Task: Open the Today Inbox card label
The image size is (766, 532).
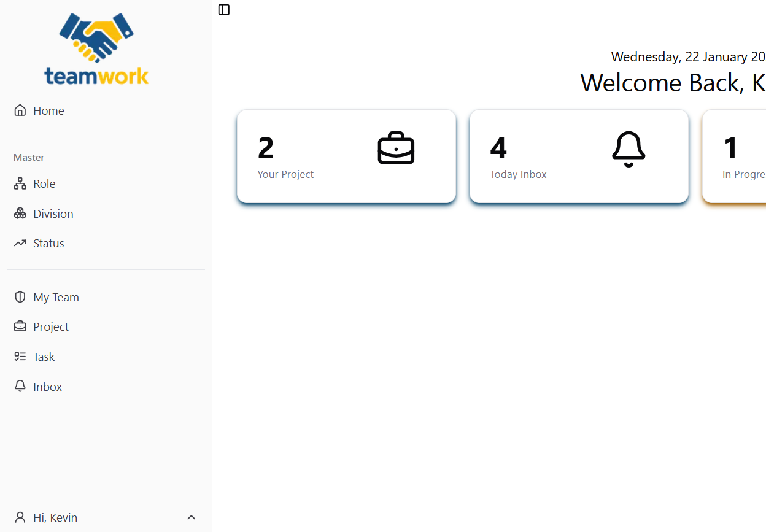Action: (x=518, y=174)
